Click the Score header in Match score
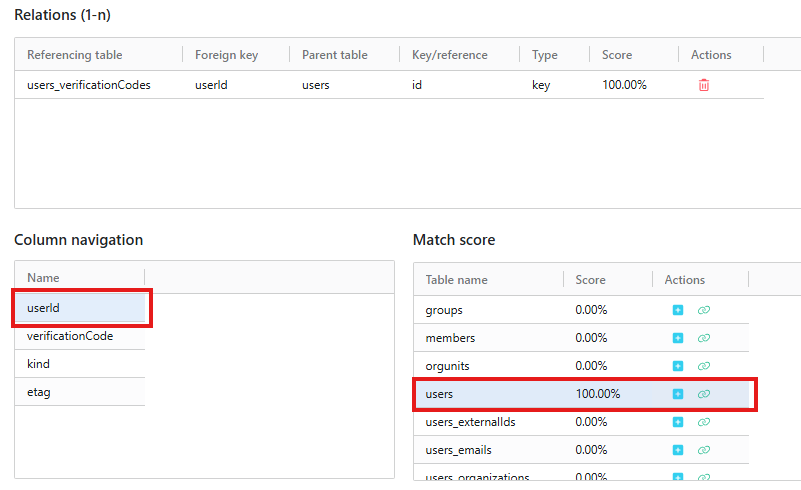 pos(590,280)
